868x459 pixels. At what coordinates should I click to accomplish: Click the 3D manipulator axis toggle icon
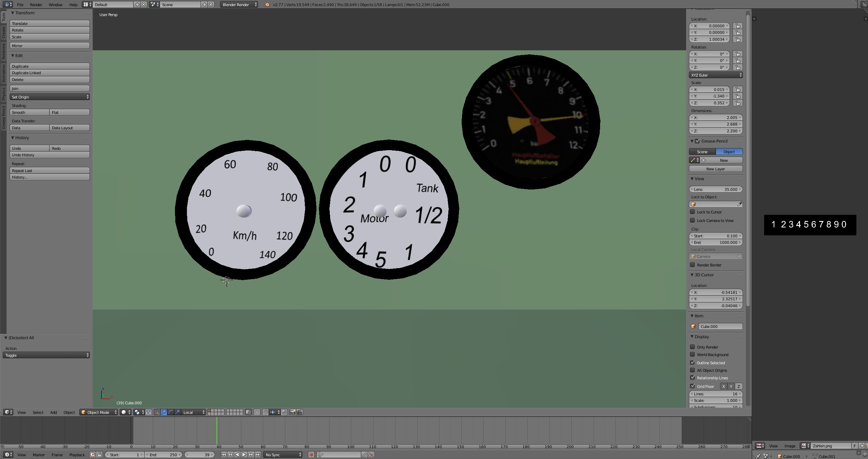point(157,412)
